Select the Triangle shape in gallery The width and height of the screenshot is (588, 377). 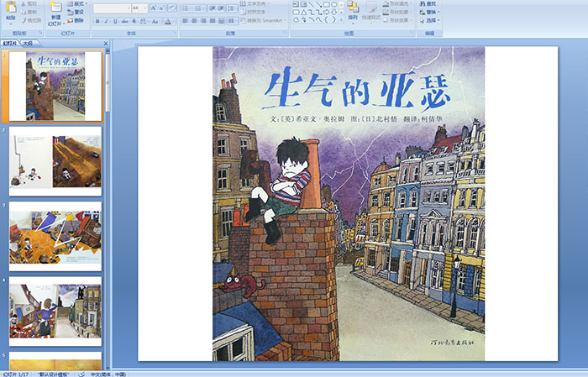[x=303, y=12]
